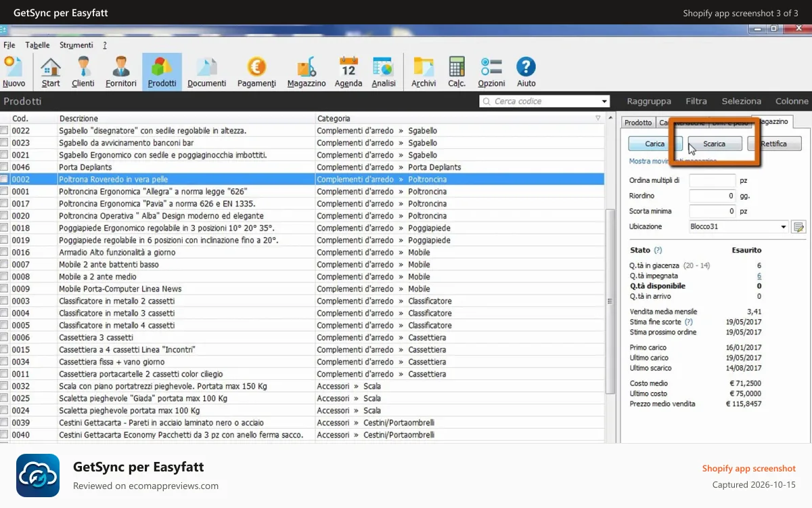The image size is (812, 508).
Task: Select row Cassettiera 3 cassetti
Action: click(302, 338)
